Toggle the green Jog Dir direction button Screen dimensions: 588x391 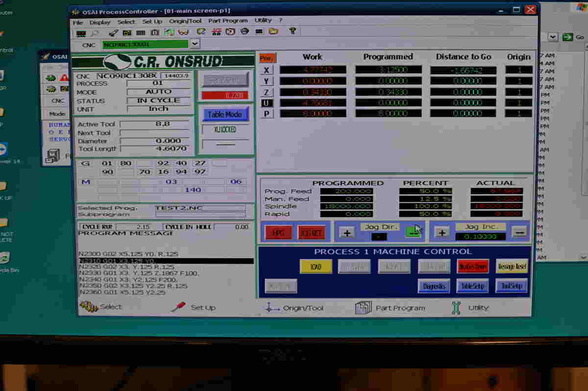(413, 231)
